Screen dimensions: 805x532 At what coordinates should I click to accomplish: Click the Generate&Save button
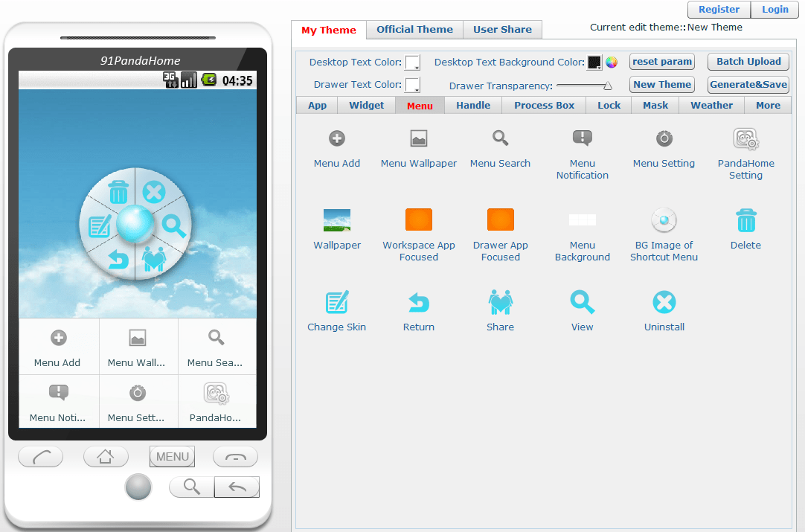pyautogui.click(x=748, y=85)
